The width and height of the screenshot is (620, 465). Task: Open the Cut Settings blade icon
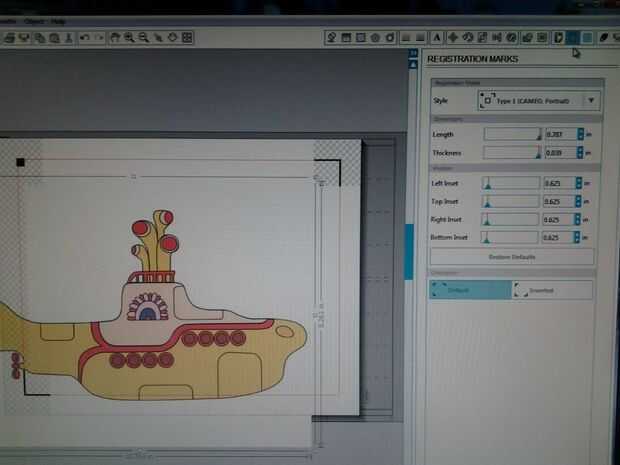603,38
